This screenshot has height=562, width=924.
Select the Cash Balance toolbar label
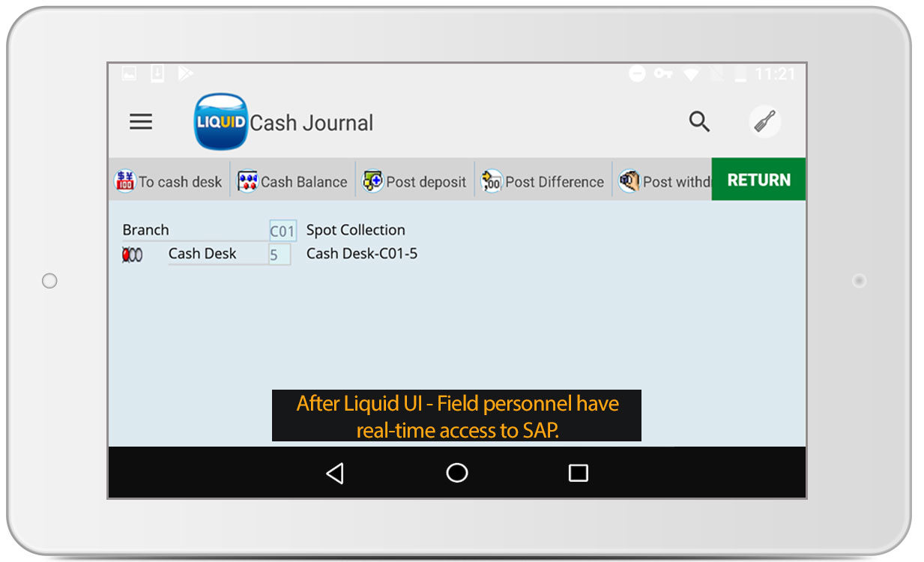click(x=304, y=182)
